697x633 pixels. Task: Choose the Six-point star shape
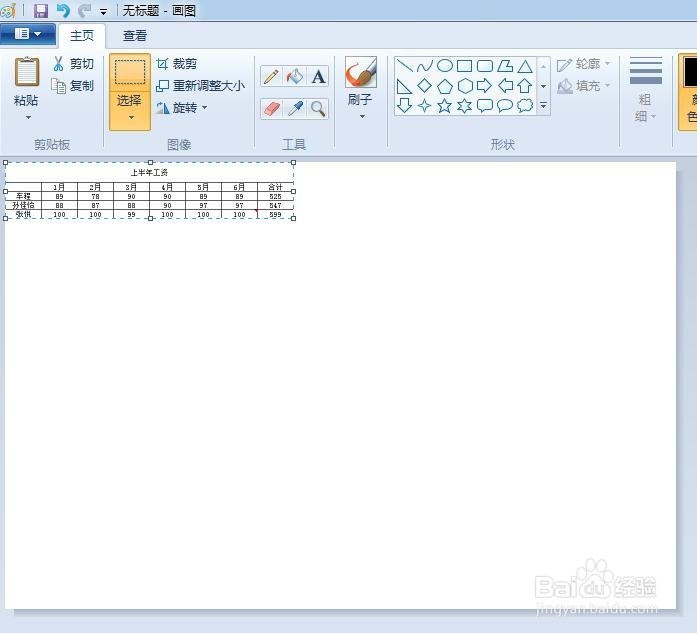click(465, 105)
